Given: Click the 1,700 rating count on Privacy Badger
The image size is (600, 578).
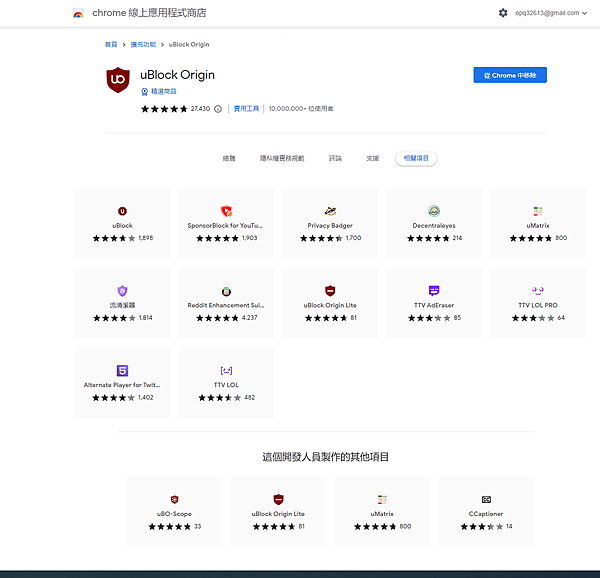Looking at the screenshot, I should [x=353, y=238].
